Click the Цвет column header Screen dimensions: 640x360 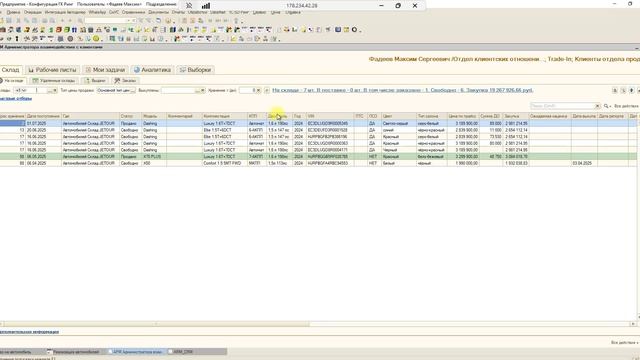[x=398, y=116]
